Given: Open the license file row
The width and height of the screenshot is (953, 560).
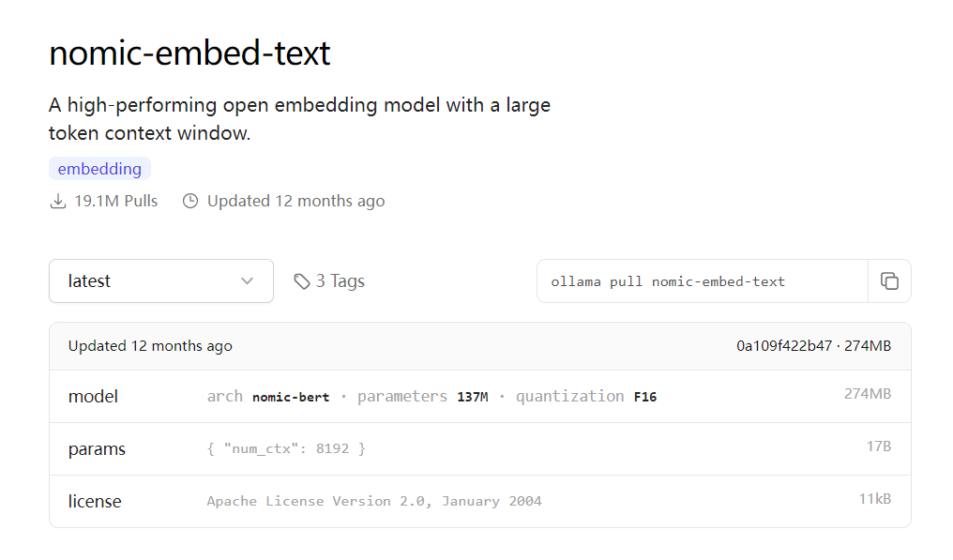Looking at the screenshot, I should [95, 502].
